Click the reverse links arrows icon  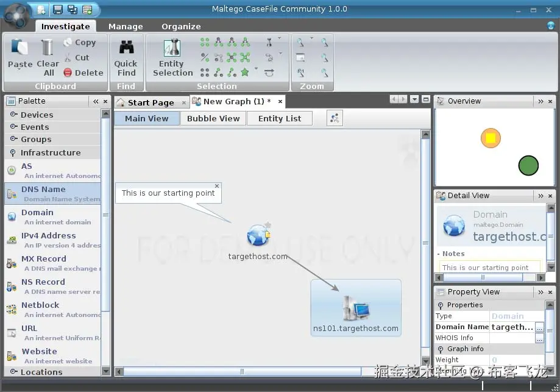pyautogui.click(x=269, y=73)
